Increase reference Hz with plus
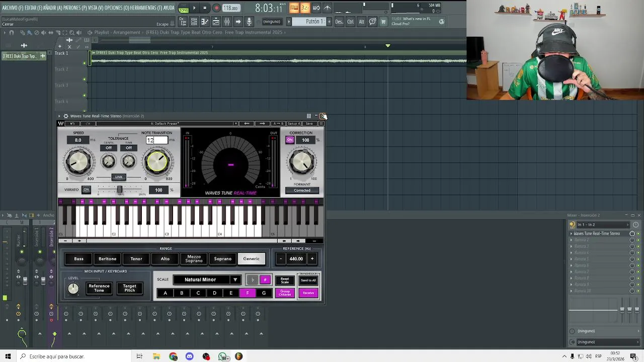The width and height of the screenshot is (644, 362). tap(312, 259)
